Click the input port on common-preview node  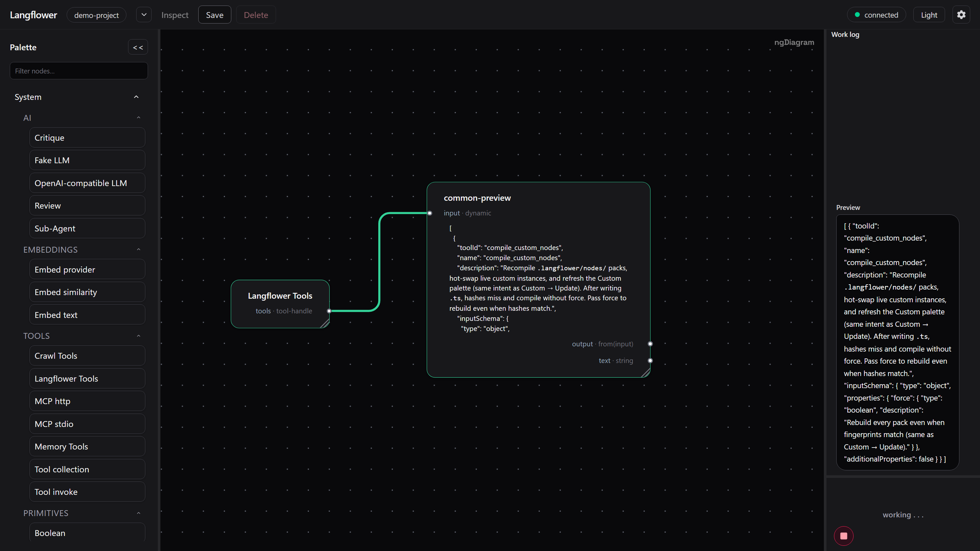point(430,213)
